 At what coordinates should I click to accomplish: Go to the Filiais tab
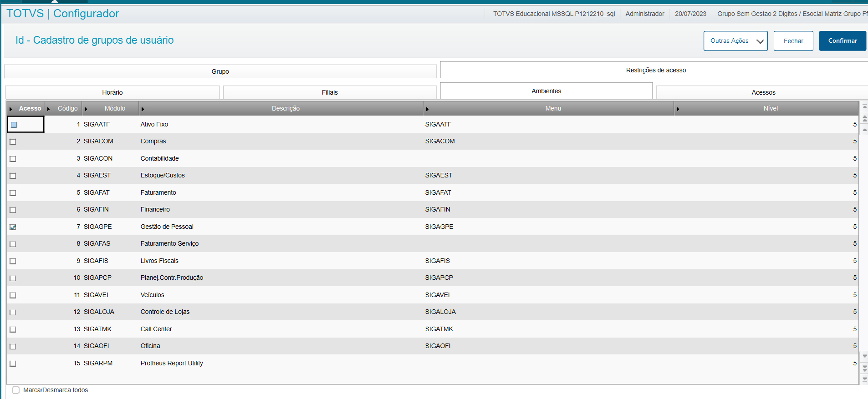tap(330, 92)
